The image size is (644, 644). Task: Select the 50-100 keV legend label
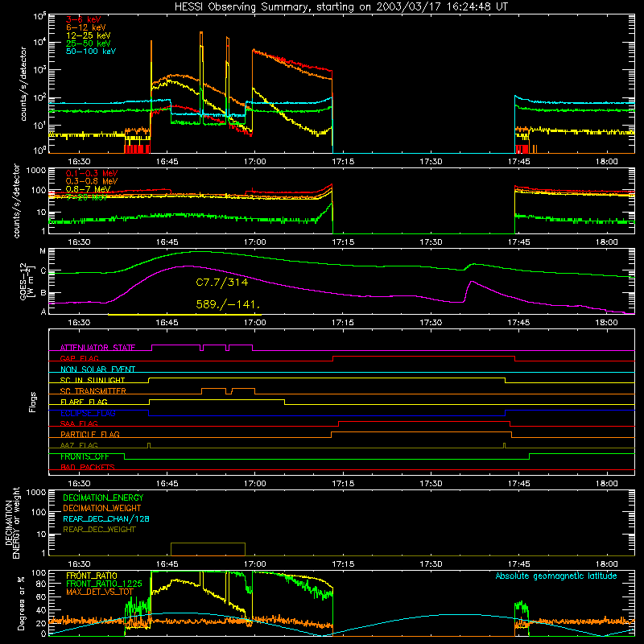click(x=91, y=52)
